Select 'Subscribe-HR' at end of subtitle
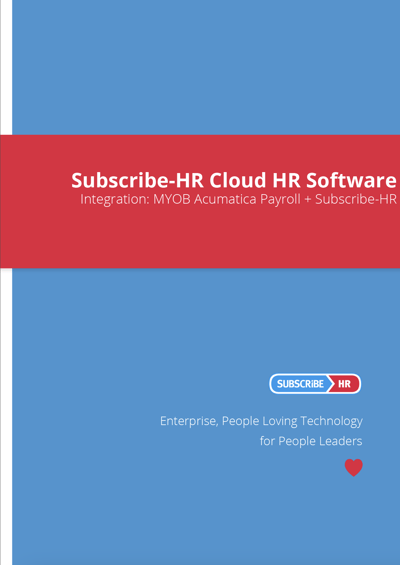The image size is (400, 565). [356, 199]
